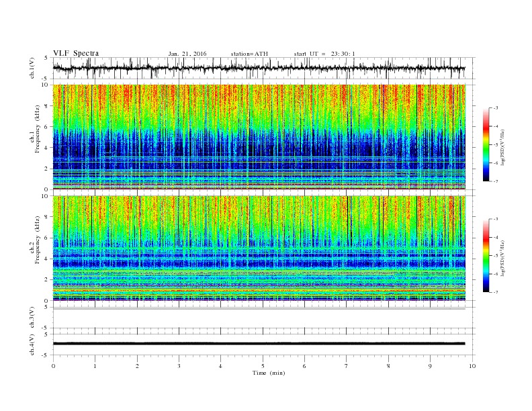Click the ch.4 thick black voltage trace
Image resolution: width=532 pixels, height=411 pixels.
(259, 344)
